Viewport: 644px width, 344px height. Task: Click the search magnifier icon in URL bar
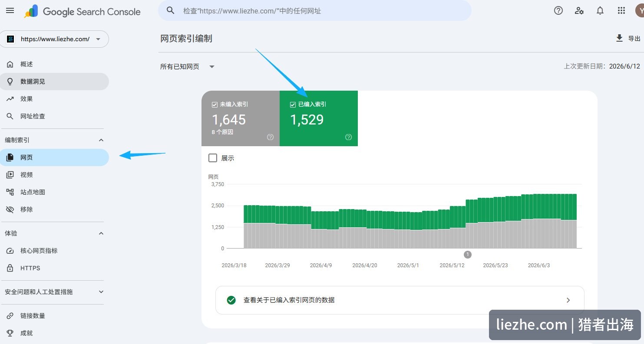pyautogui.click(x=171, y=10)
